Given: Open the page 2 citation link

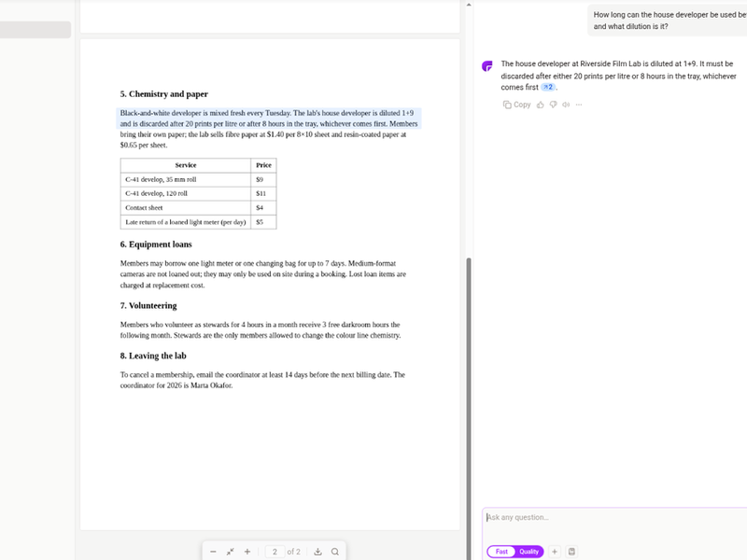Looking at the screenshot, I should (x=548, y=87).
